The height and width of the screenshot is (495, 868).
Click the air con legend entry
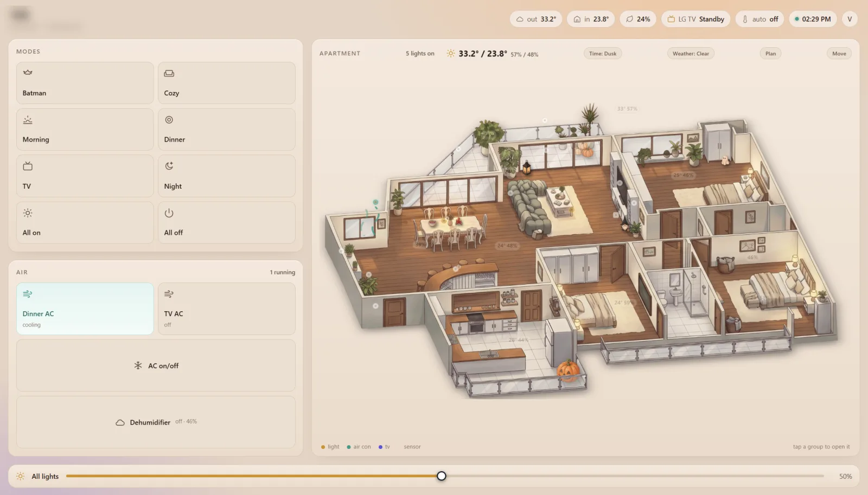359,447
